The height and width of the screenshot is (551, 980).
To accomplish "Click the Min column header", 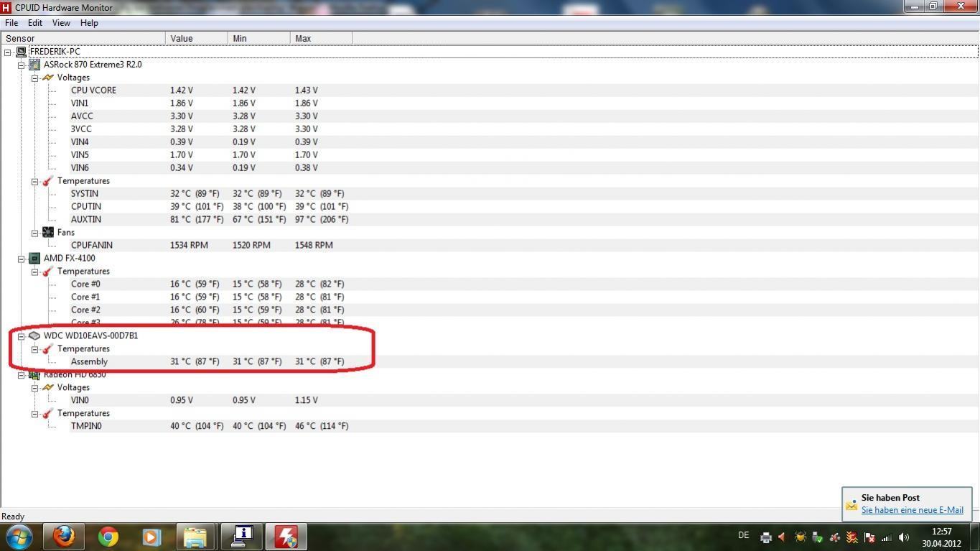I will click(259, 39).
